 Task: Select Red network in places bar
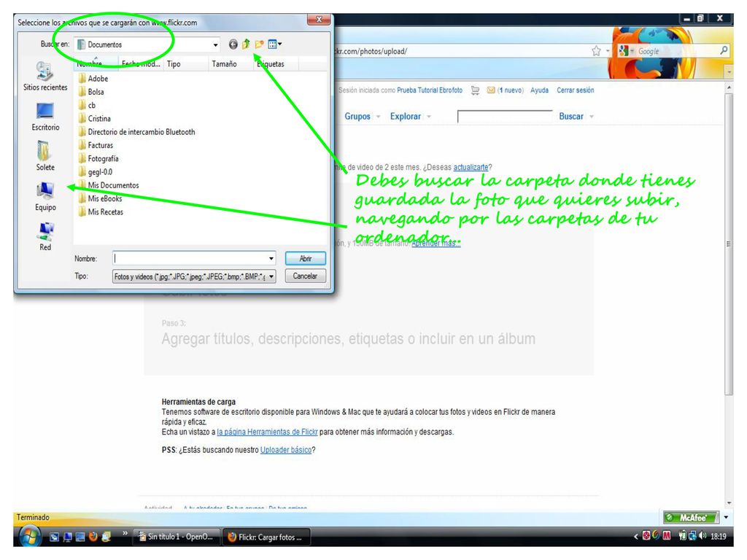pyautogui.click(x=45, y=237)
